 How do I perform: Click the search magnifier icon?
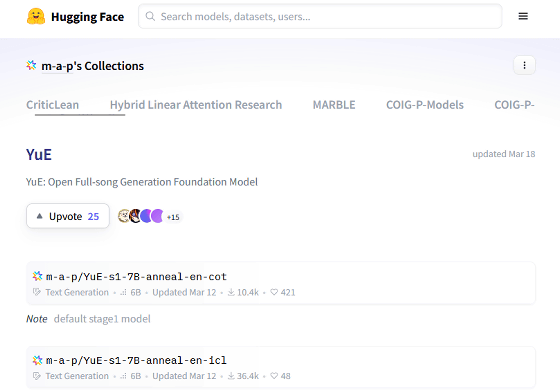pyautogui.click(x=150, y=16)
